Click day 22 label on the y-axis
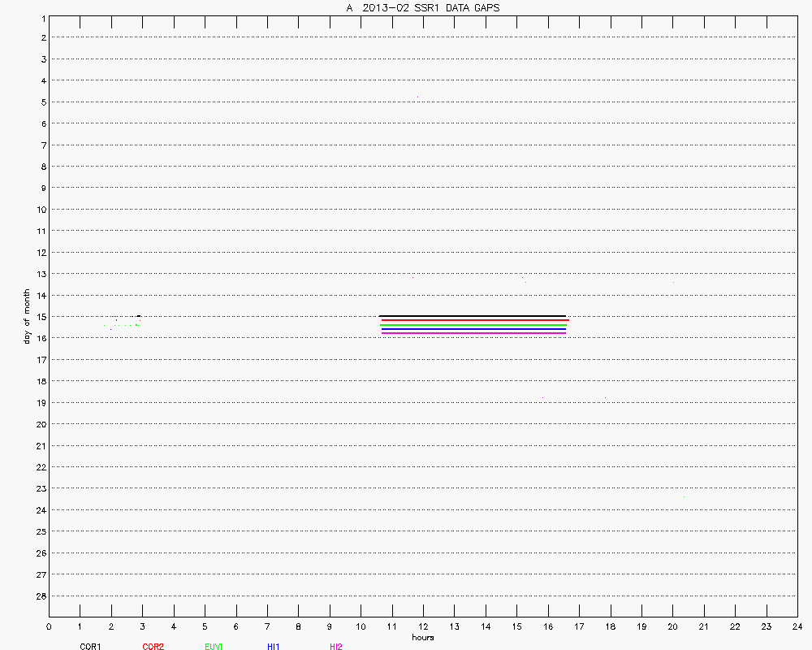This screenshot has width=812, height=650. (x=39, y=467)
